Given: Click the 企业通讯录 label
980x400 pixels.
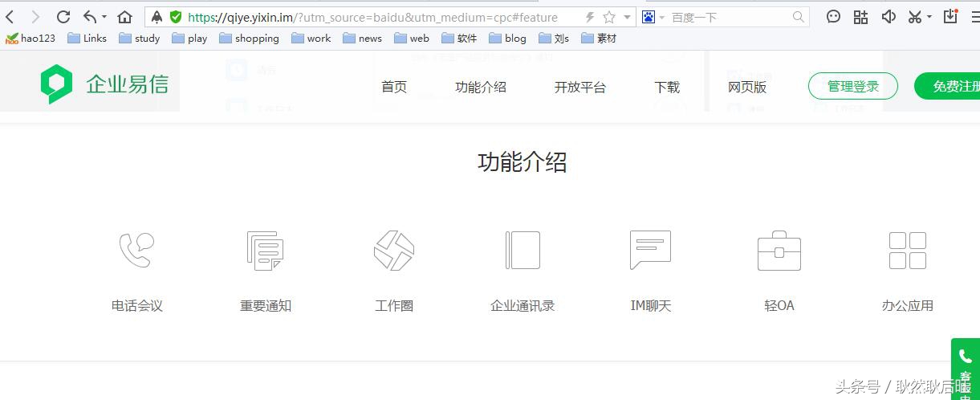Looking at the screenshot, I should click(523, 305).
